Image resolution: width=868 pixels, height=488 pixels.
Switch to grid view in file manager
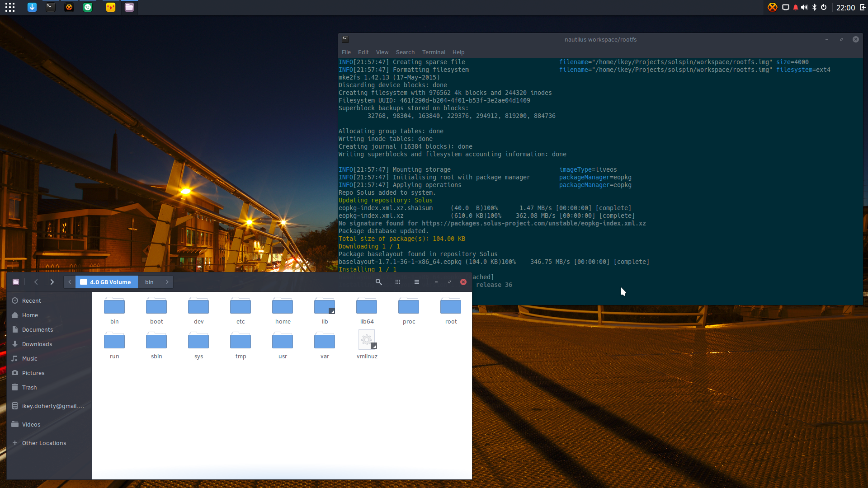tap(398, 282)
